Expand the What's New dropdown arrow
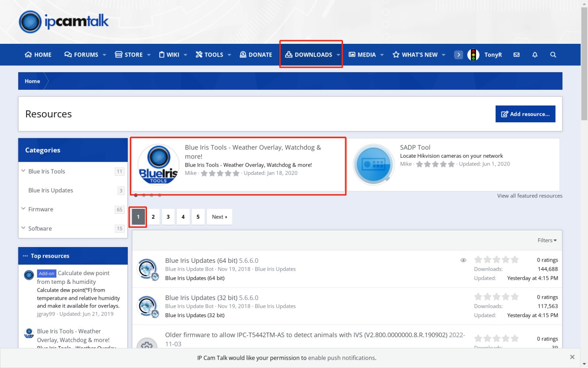The image size is (588, 368). pyautogui.click(x=444, y=55)
